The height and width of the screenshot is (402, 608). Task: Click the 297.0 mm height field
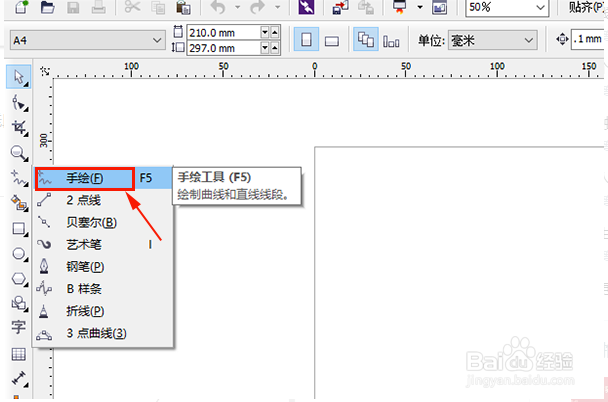click(x=223, y=48)
